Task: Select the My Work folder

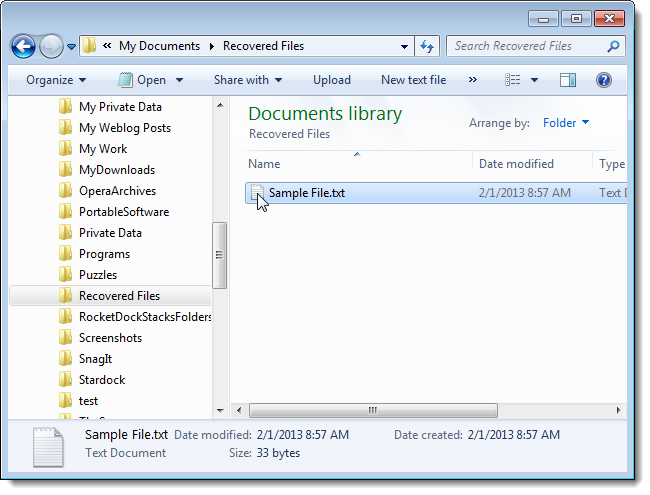Action: pyautogui.click(x=103, y=149)
